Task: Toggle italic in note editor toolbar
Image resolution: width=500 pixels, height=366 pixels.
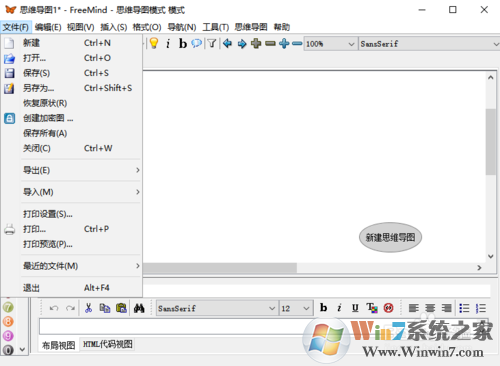Action: coord(339,308)
